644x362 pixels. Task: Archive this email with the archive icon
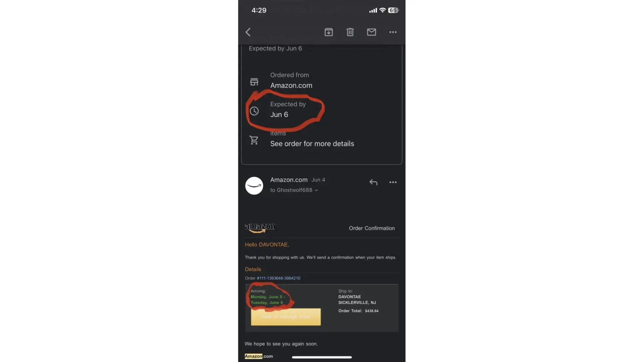point(329,32)
